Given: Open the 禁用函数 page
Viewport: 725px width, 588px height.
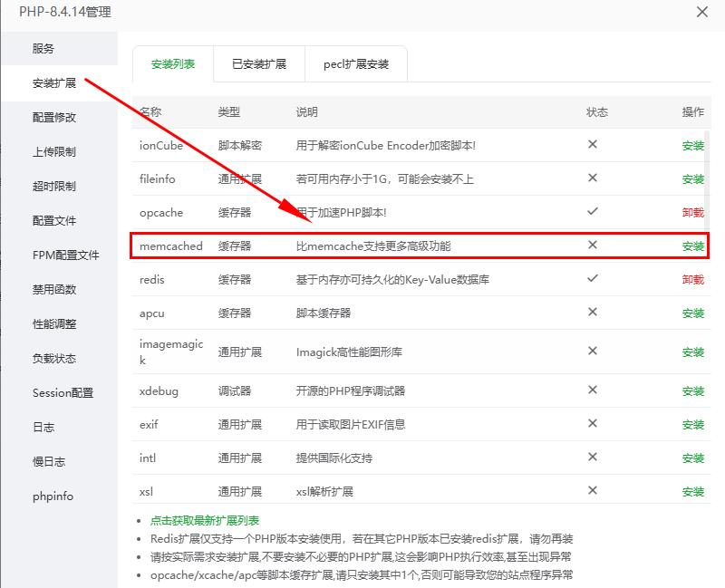Looking at the screenshot, I should [x=57, y=290].
